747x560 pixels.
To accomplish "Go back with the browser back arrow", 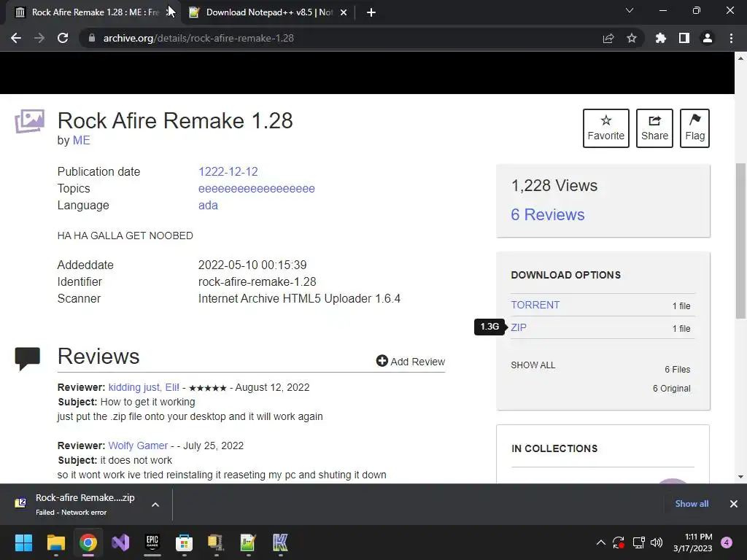I will pos(16,38).
